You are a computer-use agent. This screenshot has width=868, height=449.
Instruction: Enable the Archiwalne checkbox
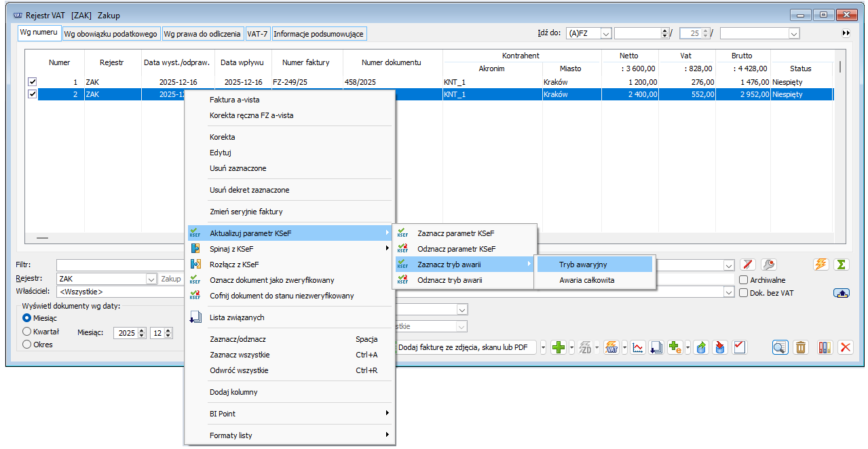tap(744, 279)
